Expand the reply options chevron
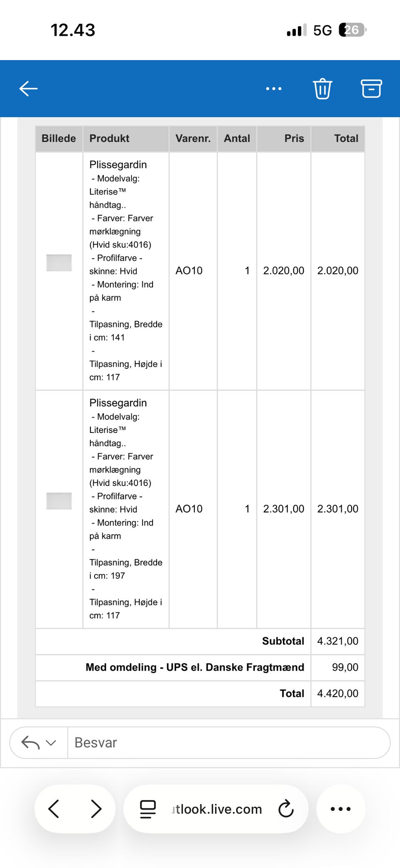This screenshot has height=868, width=400. 51,742
